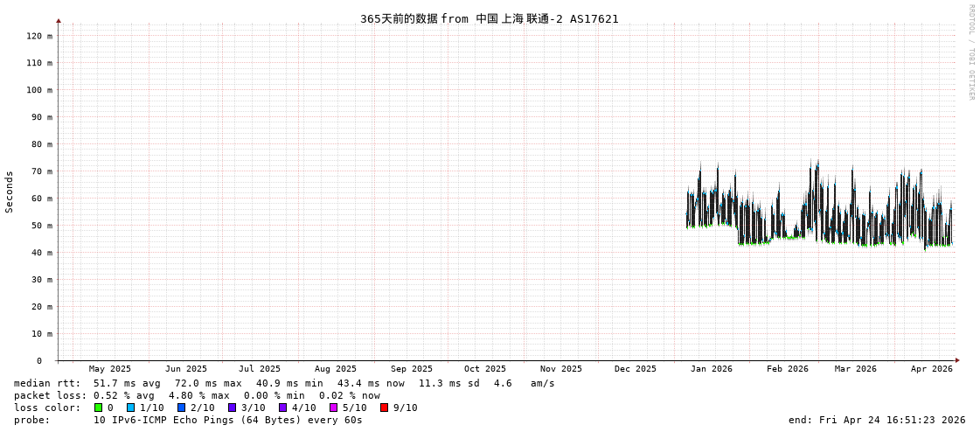
Task: Select the Apr 2026 x-axis label
Action: 931,369
